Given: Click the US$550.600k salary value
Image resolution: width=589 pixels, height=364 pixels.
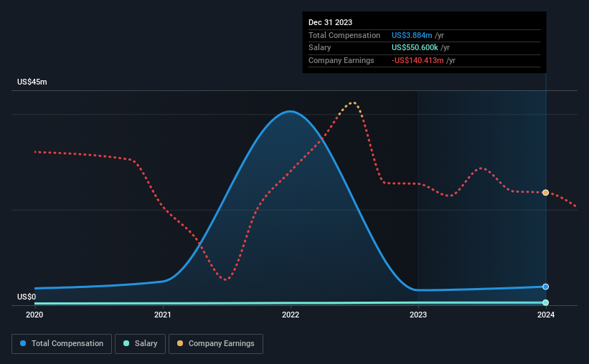Looking at the screenshot, I should pos(415,48).
